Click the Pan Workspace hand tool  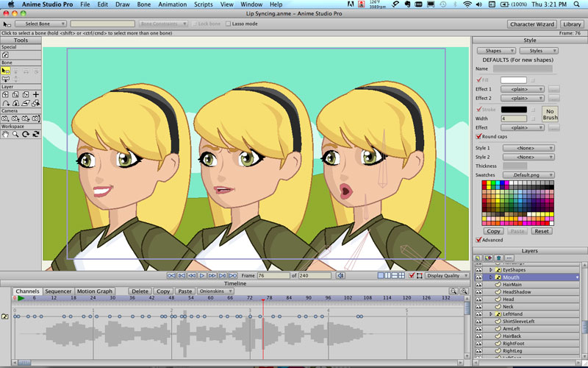point(6,134)
